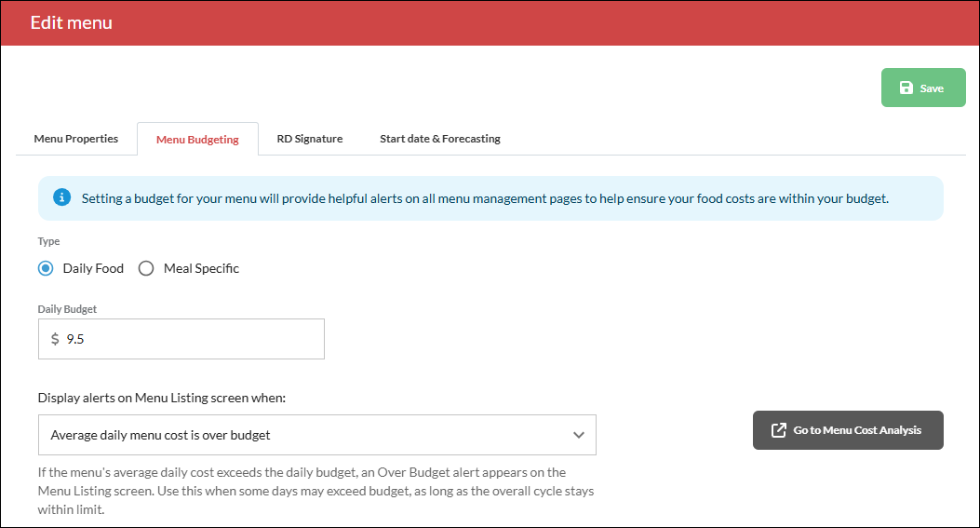Image resolution: width=980 pixels, height=528 pixels.
Task: Click the budget info banner text
Action: tap(485, 198)
